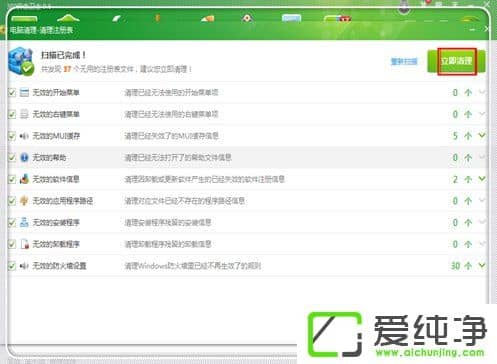Click the up arrow in 无效的右键菜单 row
The height and width of the screenshot is (364, 497).
pos(468,114)
